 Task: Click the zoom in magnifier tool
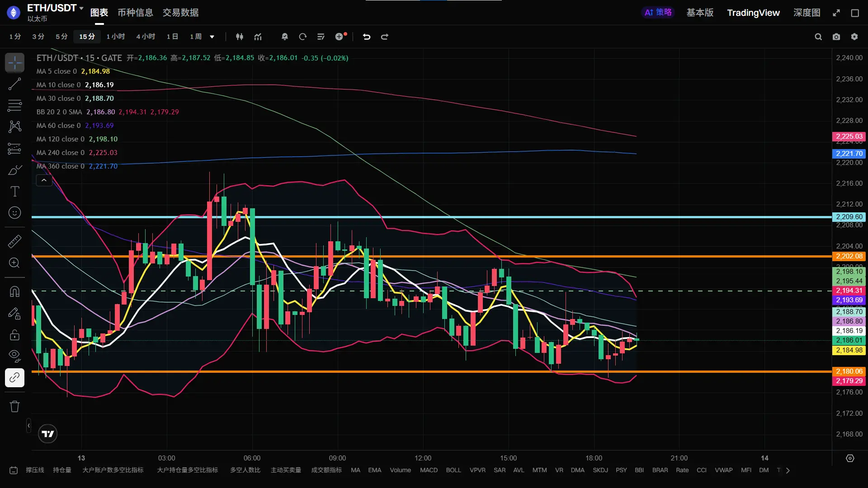tap(14, 263)
